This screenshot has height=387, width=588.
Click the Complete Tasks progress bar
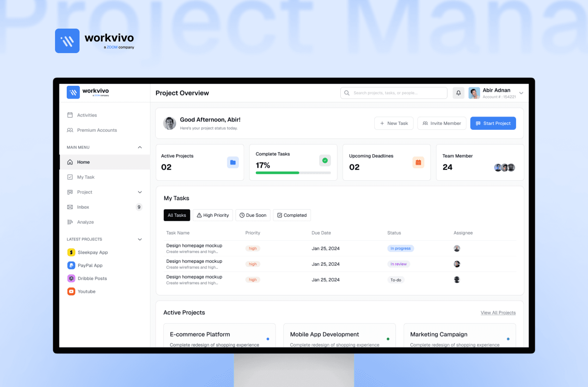[293, 173]
